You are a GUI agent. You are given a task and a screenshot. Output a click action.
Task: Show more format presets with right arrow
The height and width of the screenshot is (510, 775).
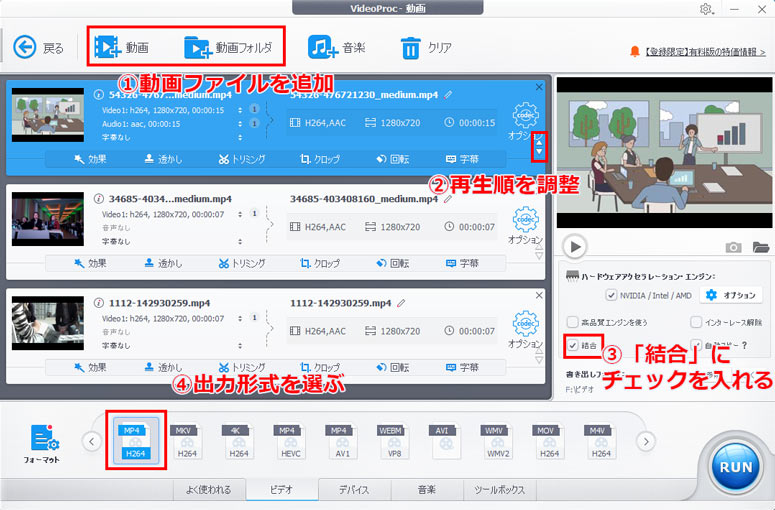tap(646, 441)
